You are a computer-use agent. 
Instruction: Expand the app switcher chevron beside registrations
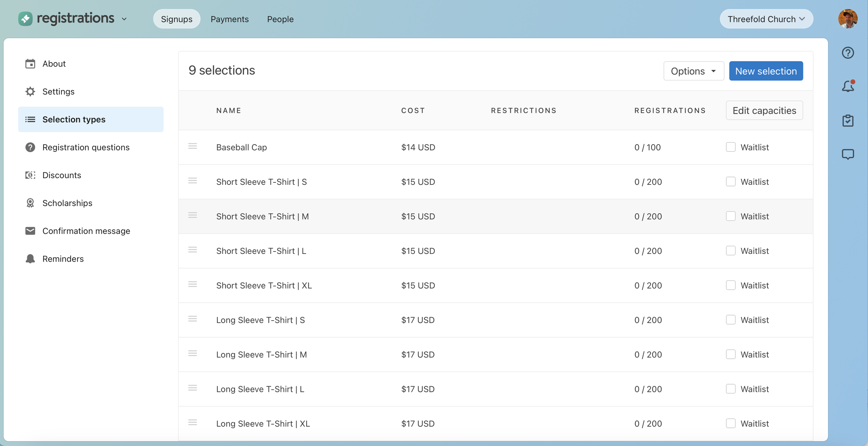(124, 19)
